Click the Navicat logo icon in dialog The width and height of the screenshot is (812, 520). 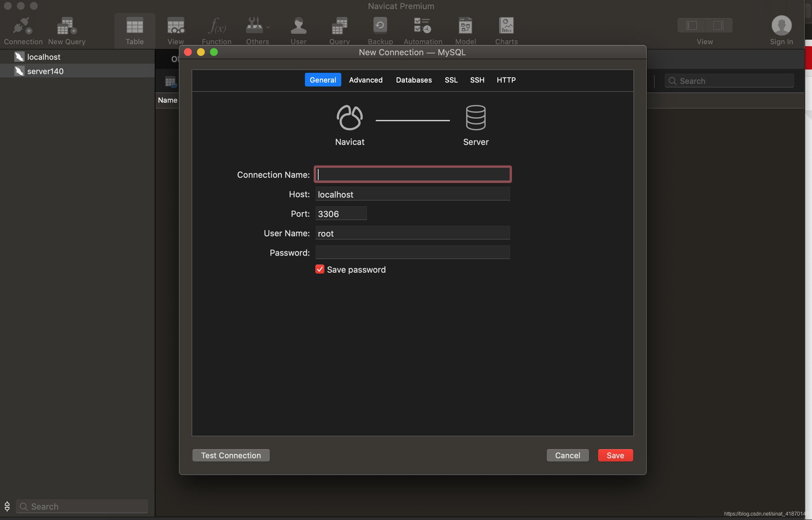349,118
